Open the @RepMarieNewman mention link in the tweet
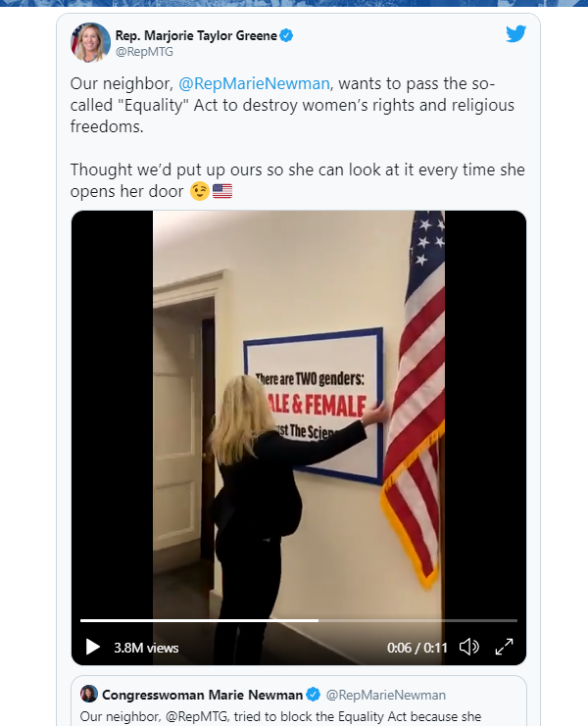This screenshot has height=726, width=588. pos(254,84)
